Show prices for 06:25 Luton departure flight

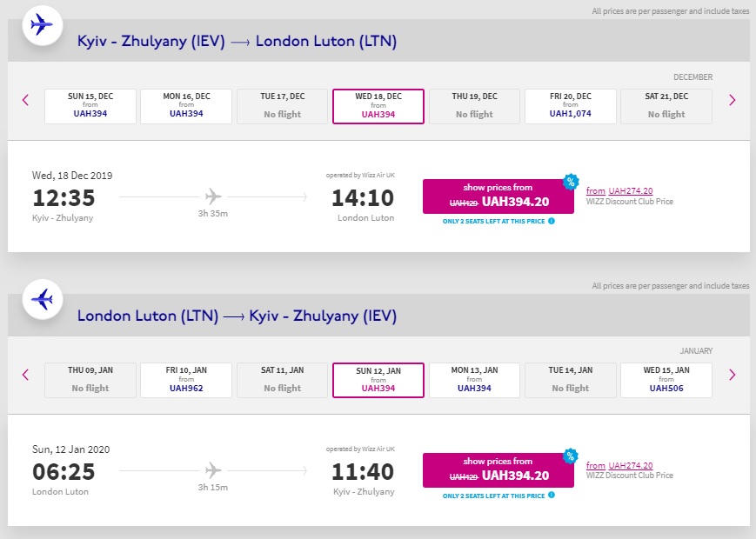coord(498,470)
